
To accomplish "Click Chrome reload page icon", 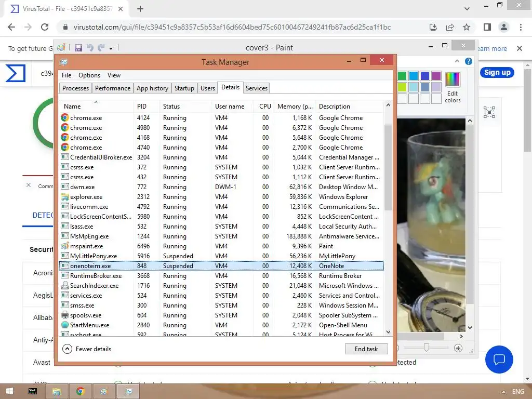I will [45, 27].
